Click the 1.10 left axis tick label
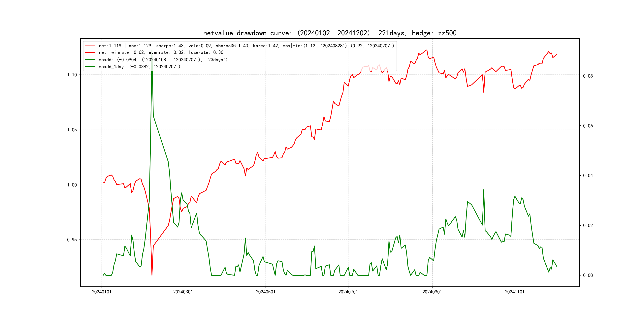Viewport: 644px width, 322px height. pyautogui.click(x=72, y=75)
